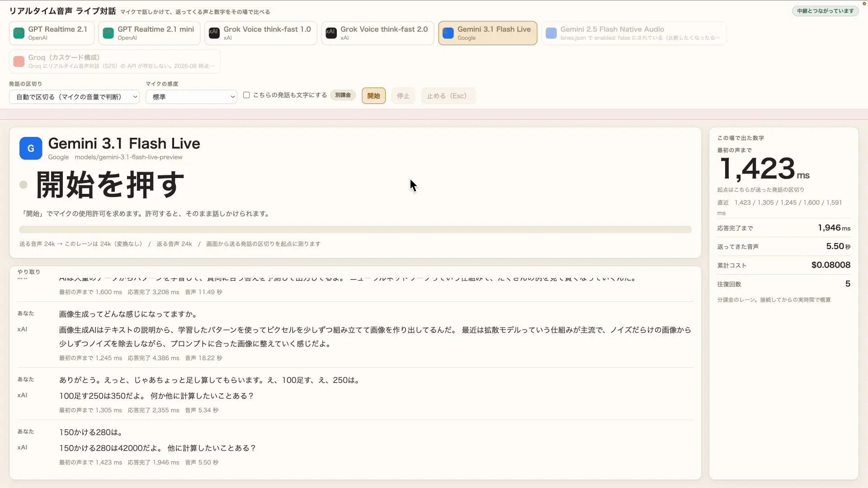Click the 返ってきた音声 5.50 秒 value
Screen dimensions: 868x488
click(838, 246)
